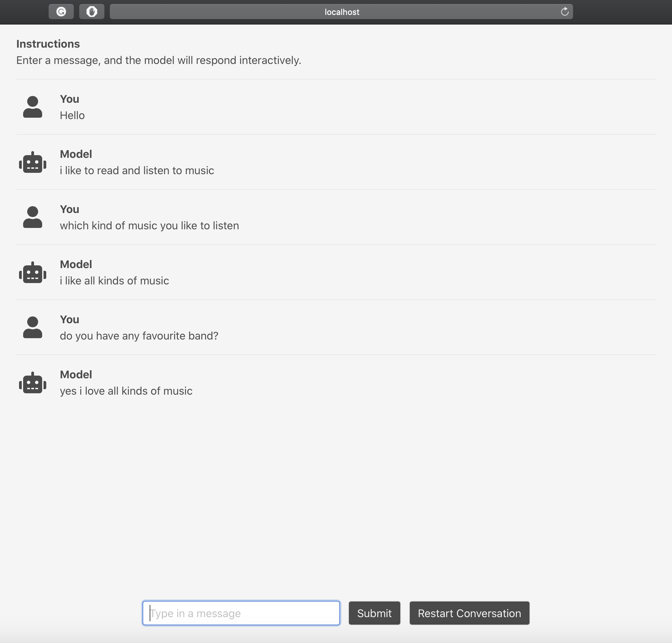Click the 'yes i love all kinds of music' reply
This screenshot has width=672, height=643.
126,391
